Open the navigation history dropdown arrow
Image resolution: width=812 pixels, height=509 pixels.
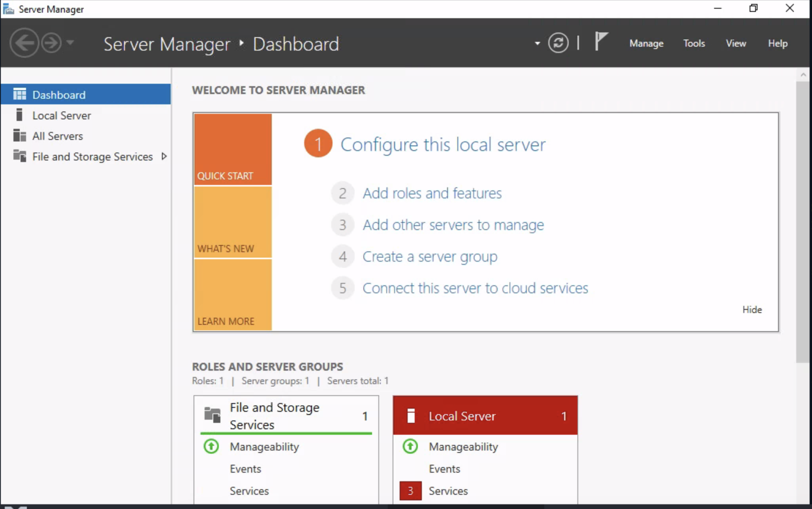point(70,42)
